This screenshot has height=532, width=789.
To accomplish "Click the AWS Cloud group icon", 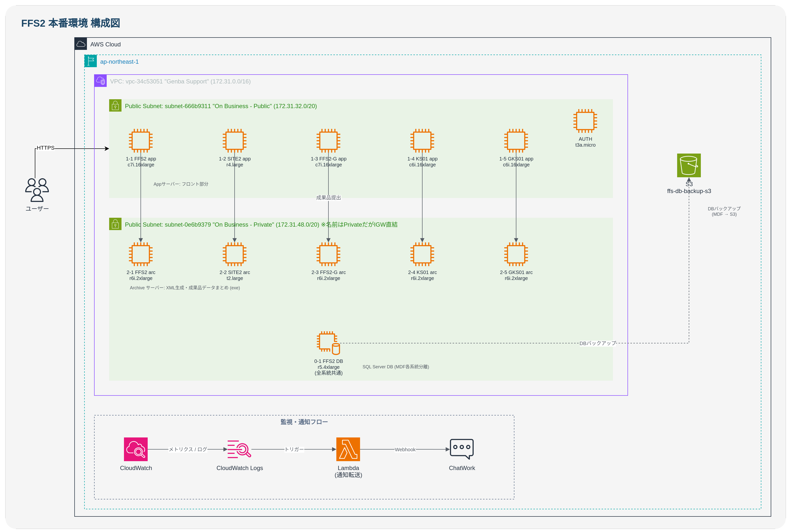I will [x=81, y=44].
